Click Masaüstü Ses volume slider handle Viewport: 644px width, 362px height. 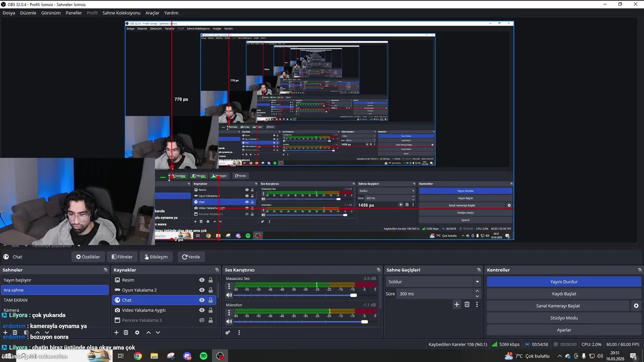(x=353, y=295)
